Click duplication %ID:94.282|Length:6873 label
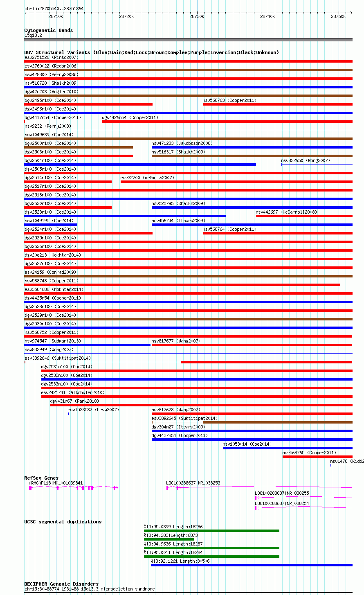 pyautogui.click(x=171, y=535)
